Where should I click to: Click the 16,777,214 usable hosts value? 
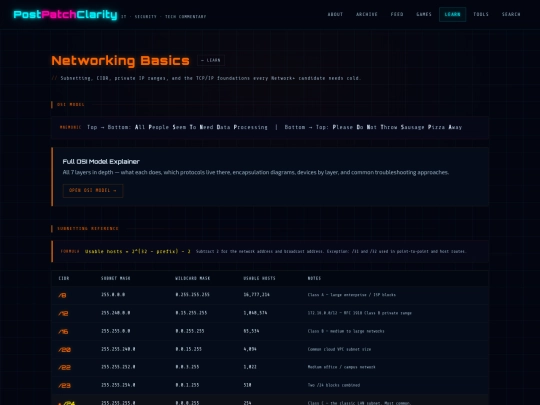click(x=257, y=295)
